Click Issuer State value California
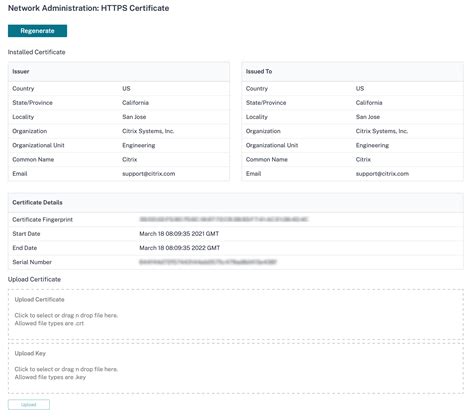 135,103
